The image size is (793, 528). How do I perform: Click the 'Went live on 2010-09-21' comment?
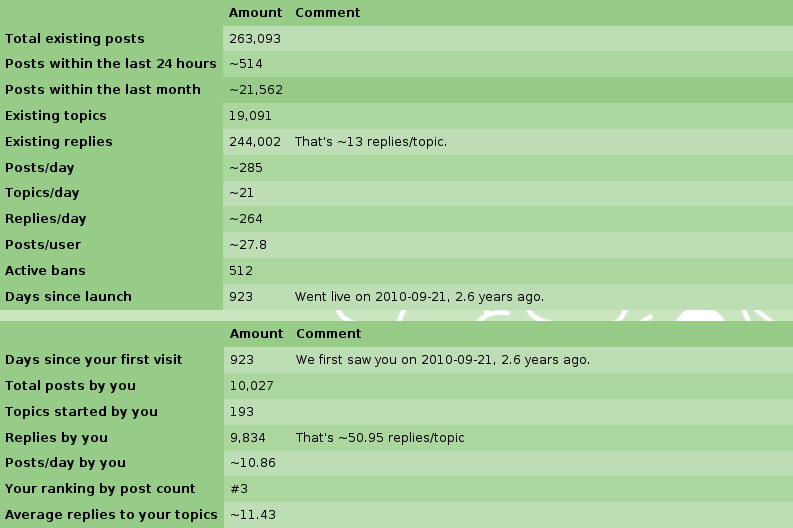[x=419, y=297]
